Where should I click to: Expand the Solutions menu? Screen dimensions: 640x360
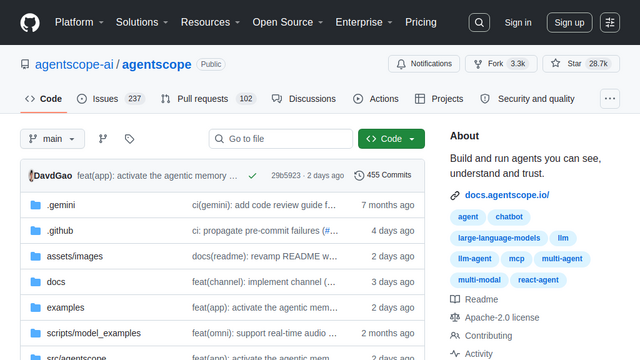pyautogui.click(x=142, y=22)
